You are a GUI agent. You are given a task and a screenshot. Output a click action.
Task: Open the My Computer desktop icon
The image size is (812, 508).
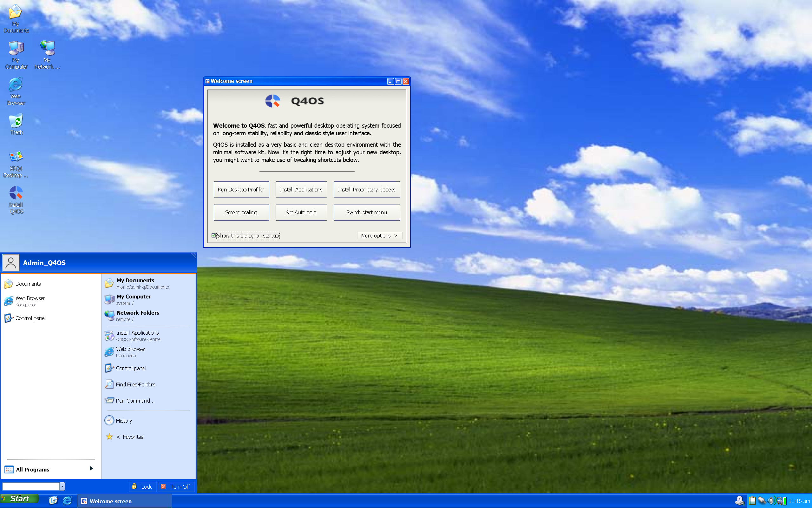(16, 55)
